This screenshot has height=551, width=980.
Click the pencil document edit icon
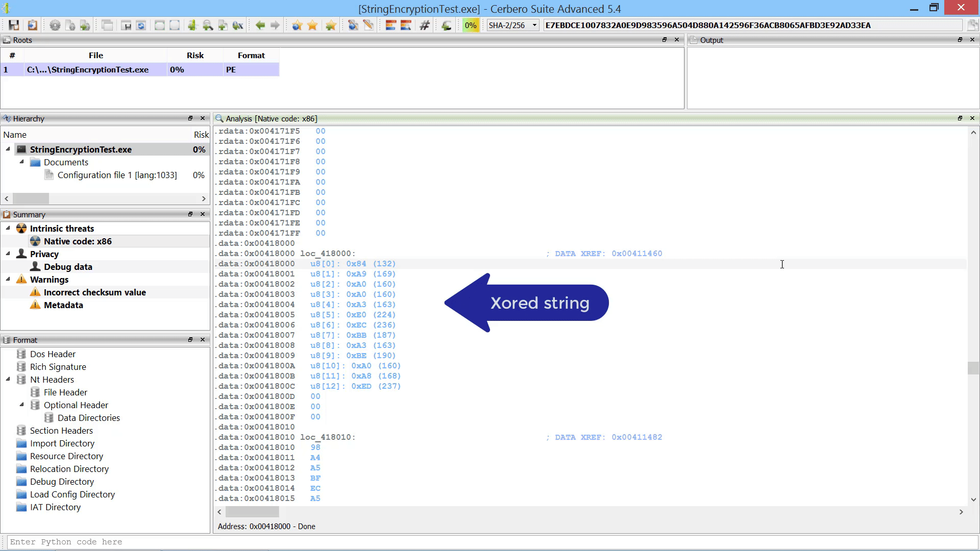[369, 24]
